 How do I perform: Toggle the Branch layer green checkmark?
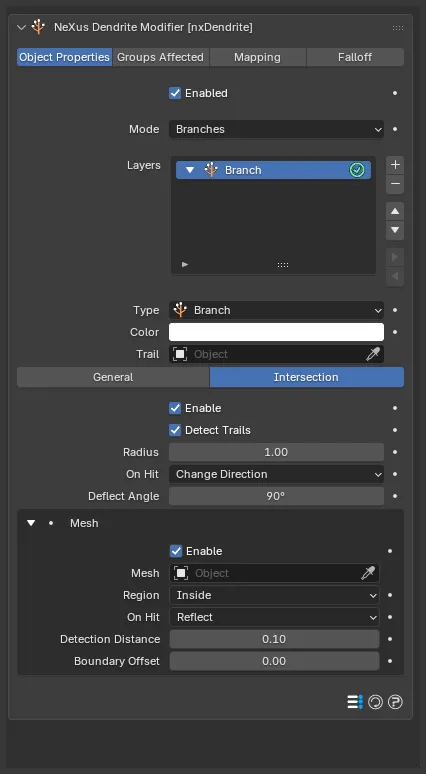tap(357, 170)
